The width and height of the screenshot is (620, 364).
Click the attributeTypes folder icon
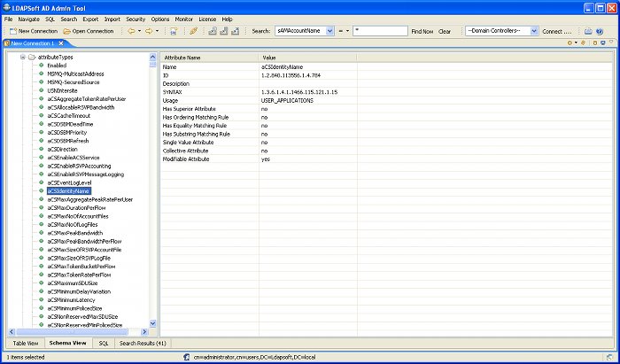(31, 57)
